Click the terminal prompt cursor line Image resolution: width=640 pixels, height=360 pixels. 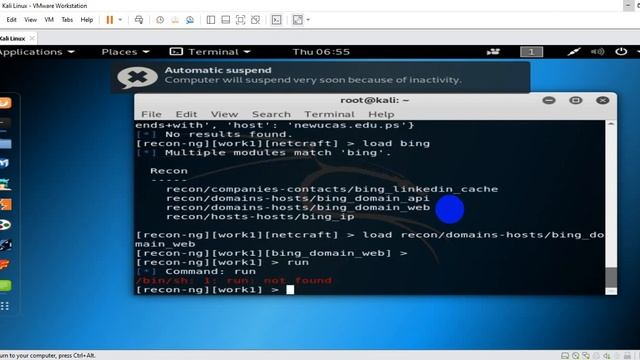tap(215, 290)
